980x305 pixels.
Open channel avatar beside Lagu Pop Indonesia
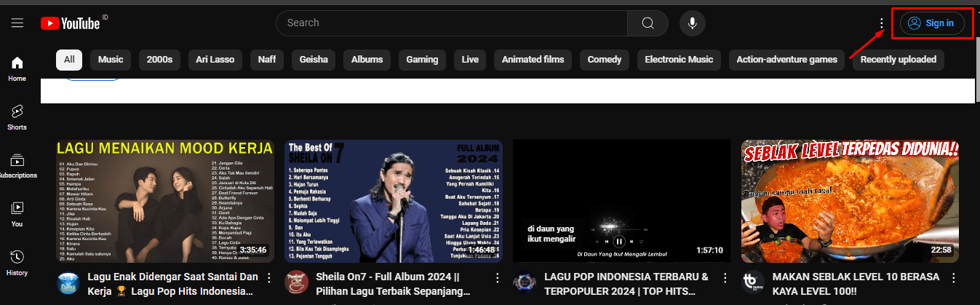(525, 283)
